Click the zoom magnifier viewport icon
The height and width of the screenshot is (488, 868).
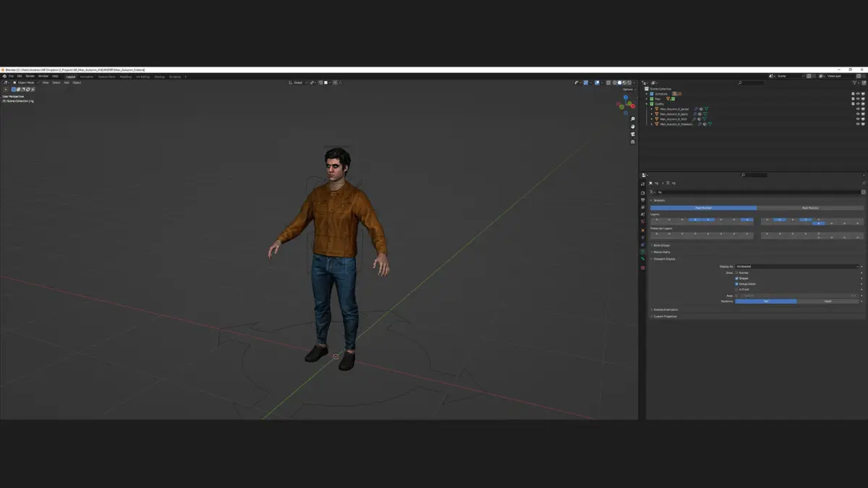coord(633,119)
